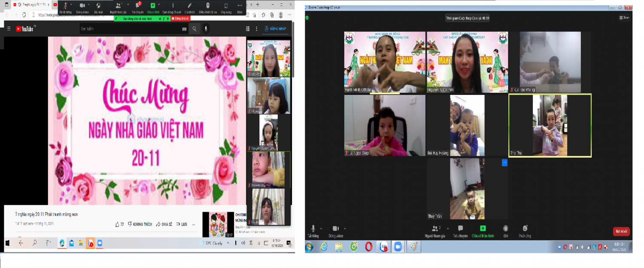The width and height of the screenshot is (644, 268).
Task: Expand audio options arrow beside Tắt tiếng
Action: pyautogui.click(x=321, y=228)
